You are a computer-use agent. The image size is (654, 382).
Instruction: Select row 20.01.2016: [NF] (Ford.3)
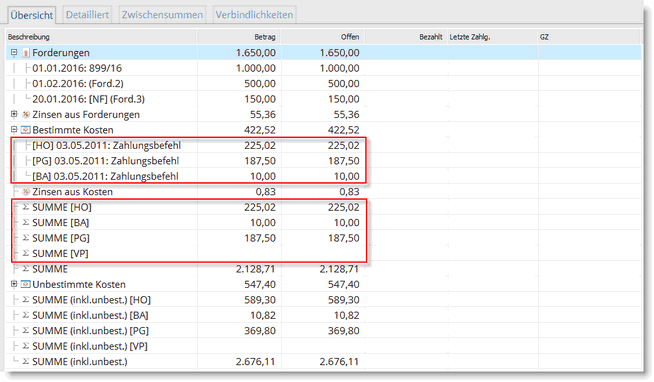point(324,99)
